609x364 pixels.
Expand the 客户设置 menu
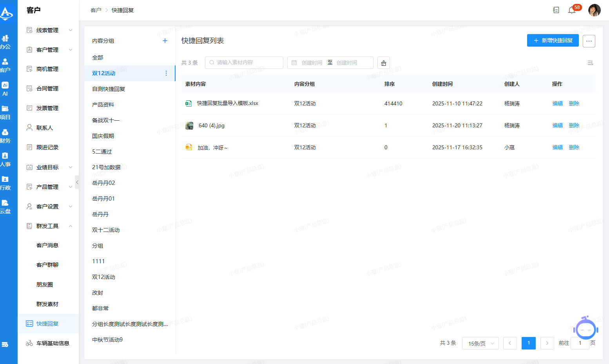(x=71, y=206)
